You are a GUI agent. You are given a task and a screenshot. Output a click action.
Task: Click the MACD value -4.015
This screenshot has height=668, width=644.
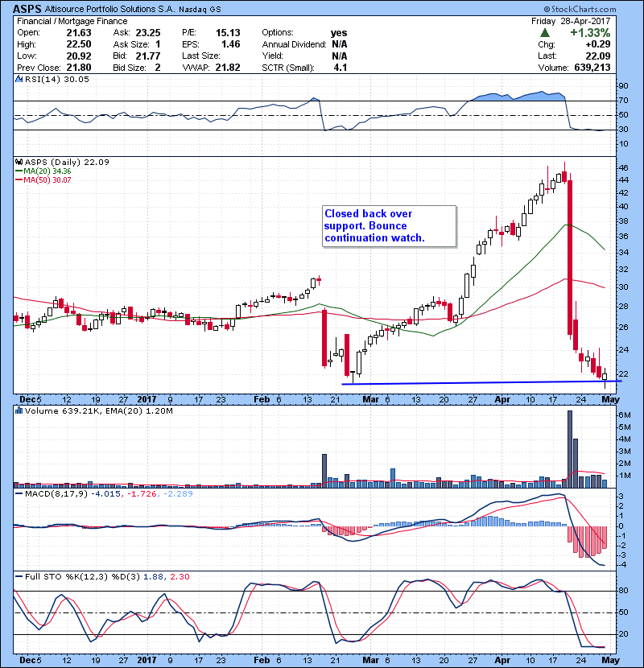(x=106, y=494)
